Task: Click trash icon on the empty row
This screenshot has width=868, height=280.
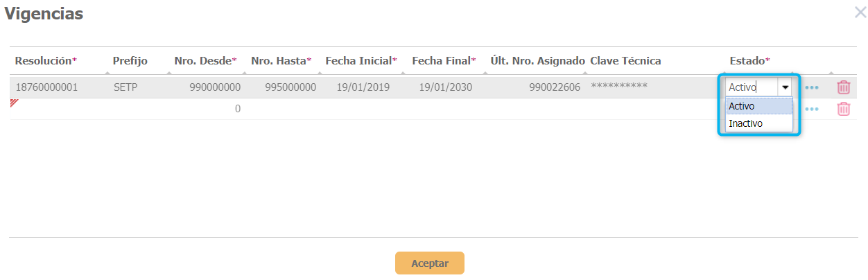Action: pyautogui.click(x=843, y=109)
